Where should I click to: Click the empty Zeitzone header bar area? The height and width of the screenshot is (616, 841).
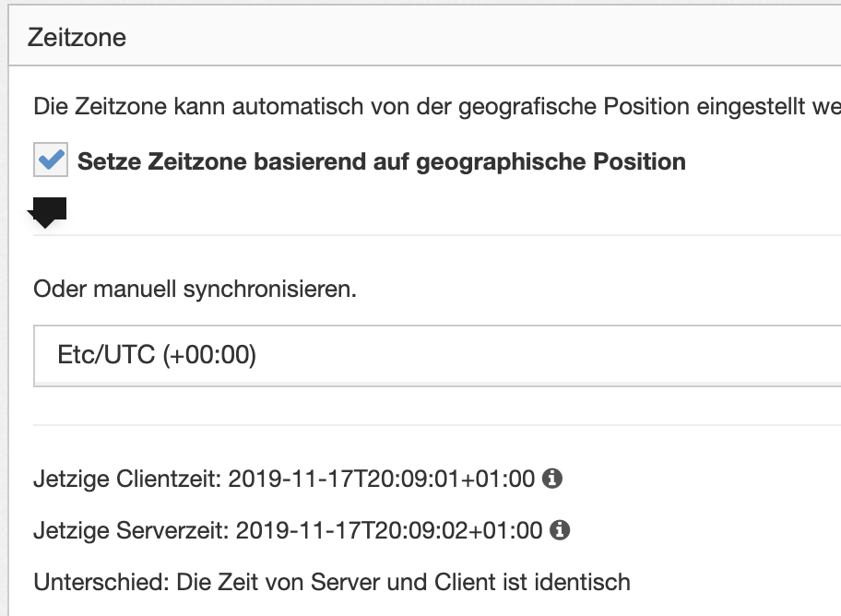tap(482, 37)
